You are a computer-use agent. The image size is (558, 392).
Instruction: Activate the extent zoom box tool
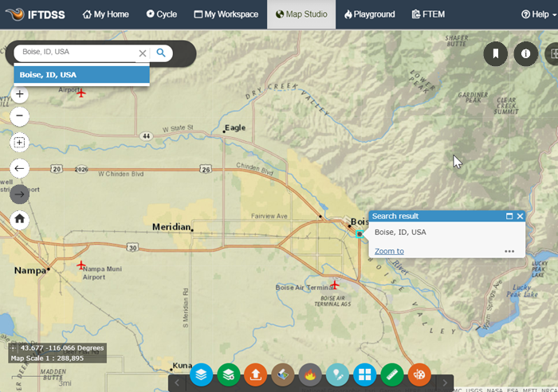click(20, 143)
